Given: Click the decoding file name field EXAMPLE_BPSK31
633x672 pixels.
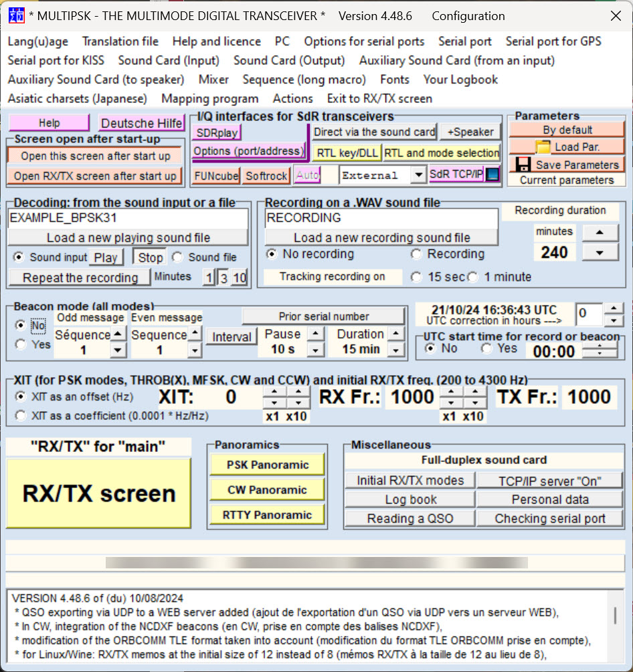Looking at the screenshot, I should click(x=128, y=218).
